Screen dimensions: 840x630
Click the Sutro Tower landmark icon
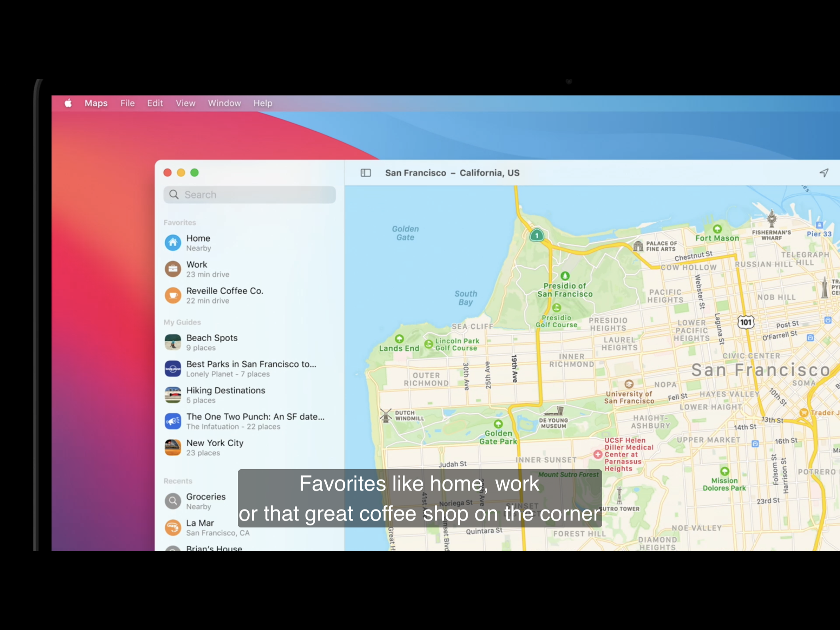point(619,495)
